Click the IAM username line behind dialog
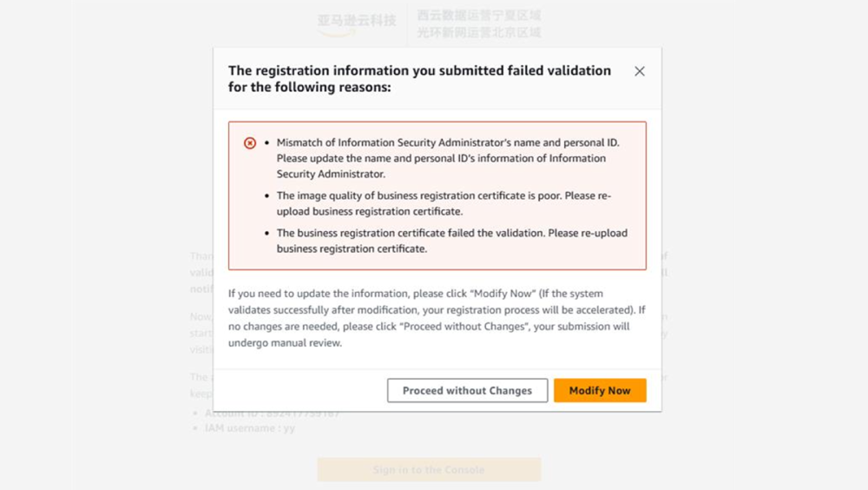 point(250,427)
